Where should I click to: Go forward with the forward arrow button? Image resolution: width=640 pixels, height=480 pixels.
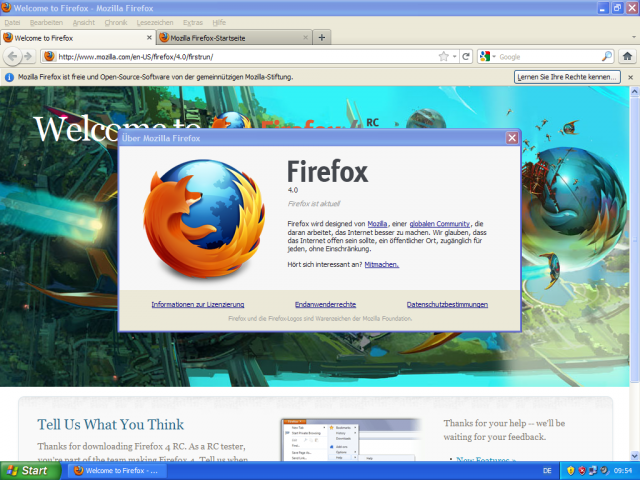[28, 56]
